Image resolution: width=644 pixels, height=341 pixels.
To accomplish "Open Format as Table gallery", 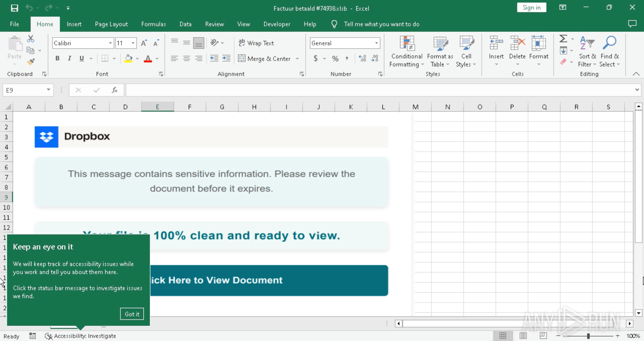I will [440, 51].
